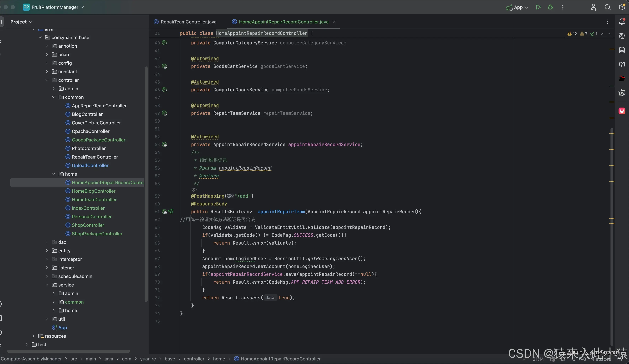
Task: Open Search Everywhere magnifier icon
Action: 607,7
